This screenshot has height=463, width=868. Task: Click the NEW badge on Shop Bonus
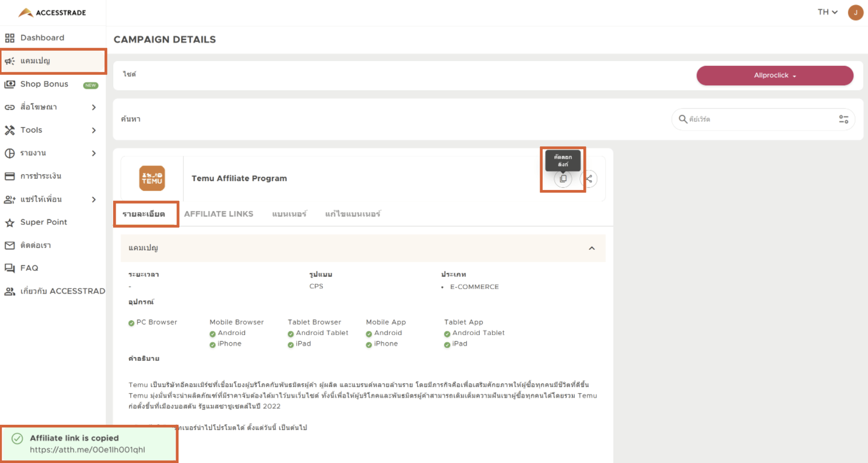pos(91,85)
